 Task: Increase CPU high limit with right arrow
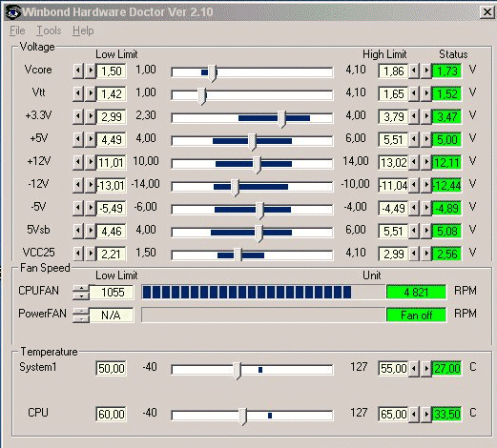[426, 414]
